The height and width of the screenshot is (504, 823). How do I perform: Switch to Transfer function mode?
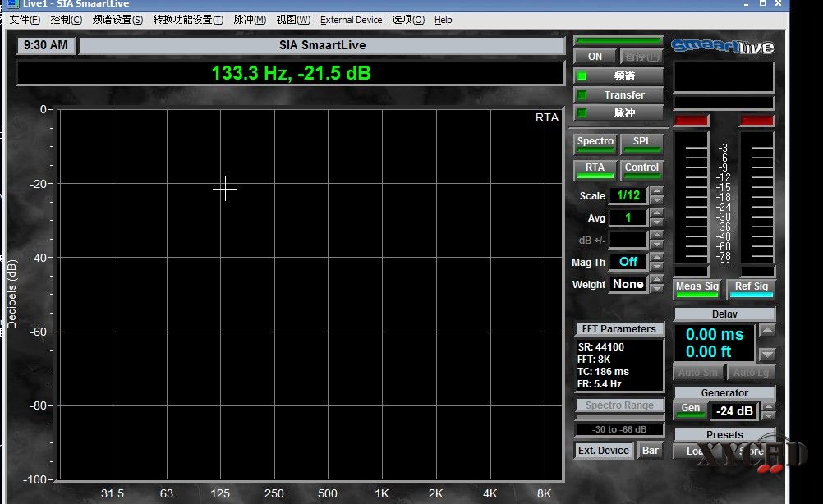(618, 95)
